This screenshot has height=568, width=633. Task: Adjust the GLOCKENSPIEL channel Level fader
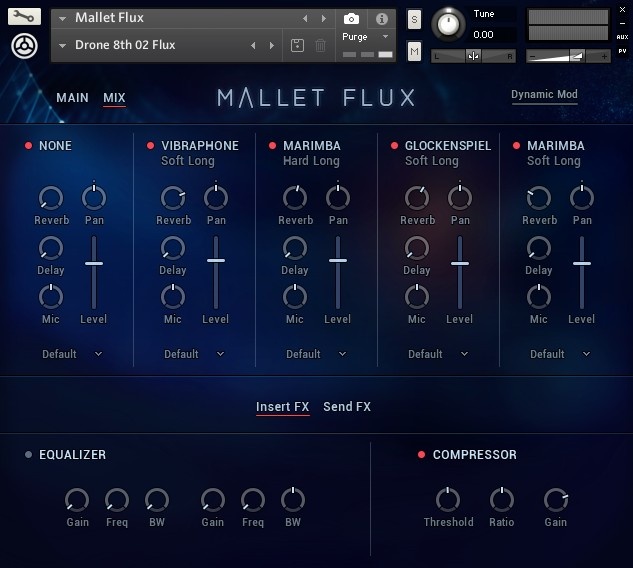pyautogui.click(x=460, y=264)
